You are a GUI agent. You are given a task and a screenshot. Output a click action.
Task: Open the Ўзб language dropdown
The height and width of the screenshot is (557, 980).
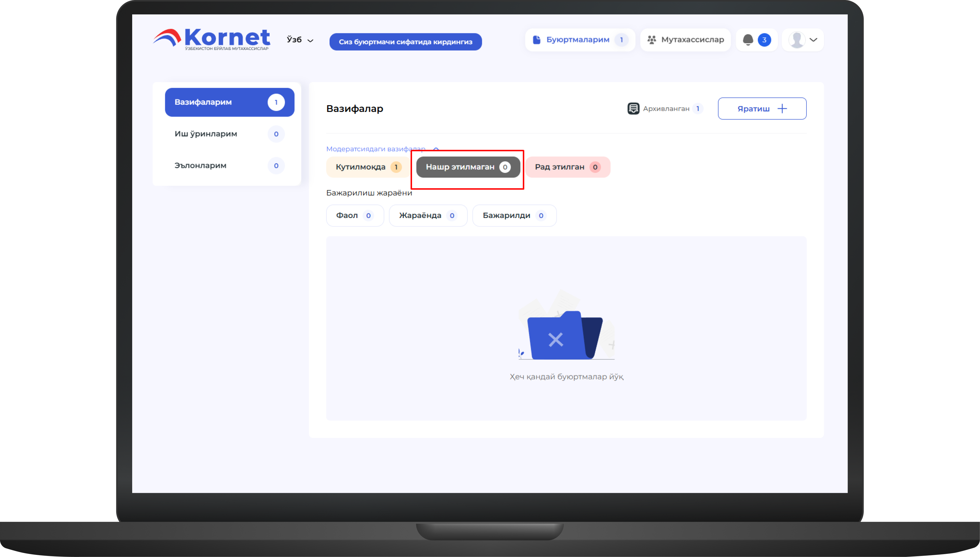[x=300, y=40]
